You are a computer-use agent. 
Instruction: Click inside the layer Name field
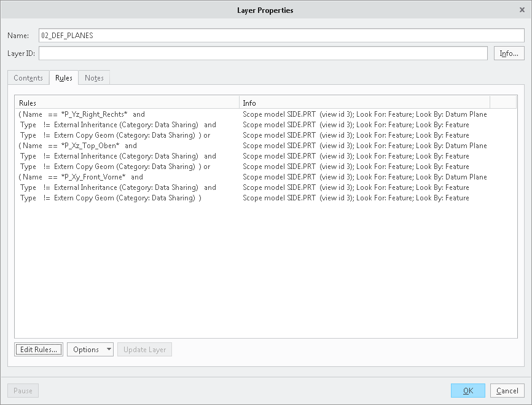point(184,35)
